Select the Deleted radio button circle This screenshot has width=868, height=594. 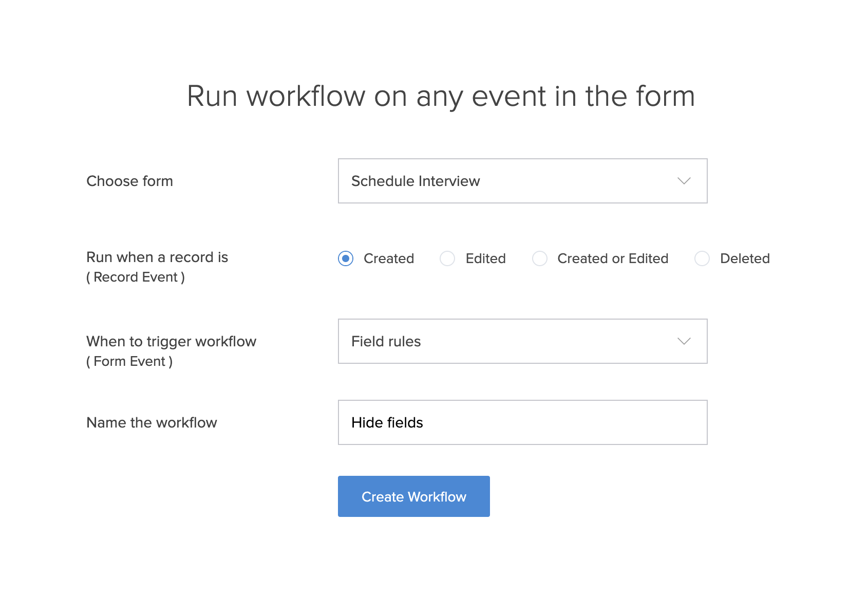702,258
